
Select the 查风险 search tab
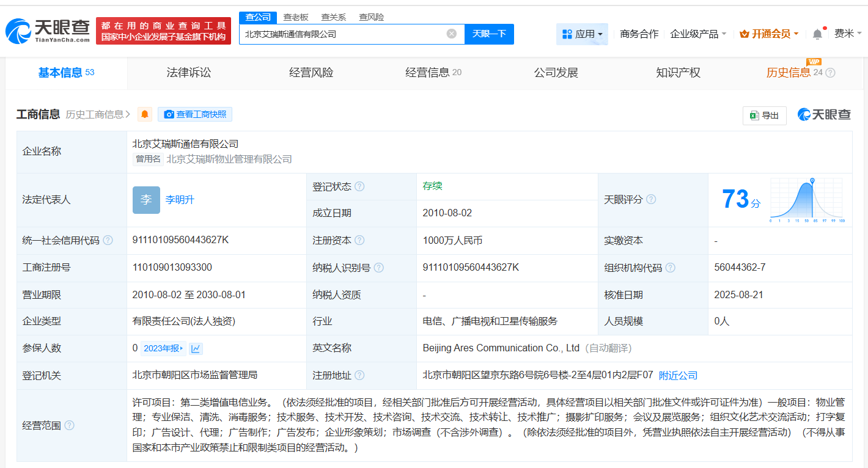(372, 16)
